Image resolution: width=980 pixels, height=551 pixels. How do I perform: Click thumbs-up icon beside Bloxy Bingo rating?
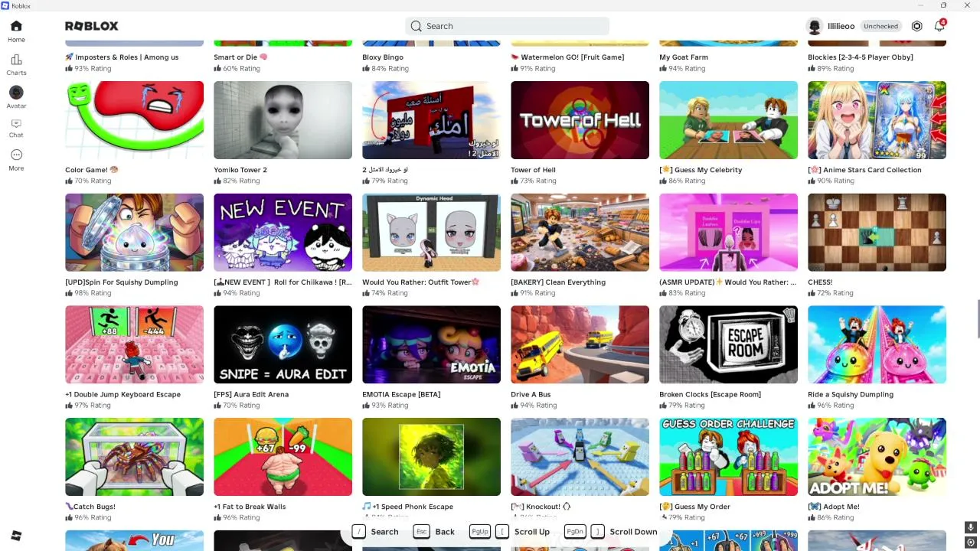coord(366,68)
